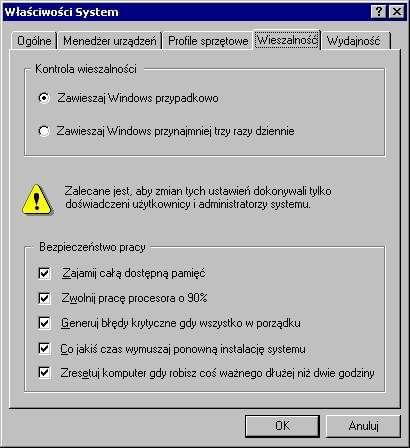Image resolution: width=410 pixels, height=448 pixels.
Task: Confirm settings with the OK button
Action: coord(282,426)
